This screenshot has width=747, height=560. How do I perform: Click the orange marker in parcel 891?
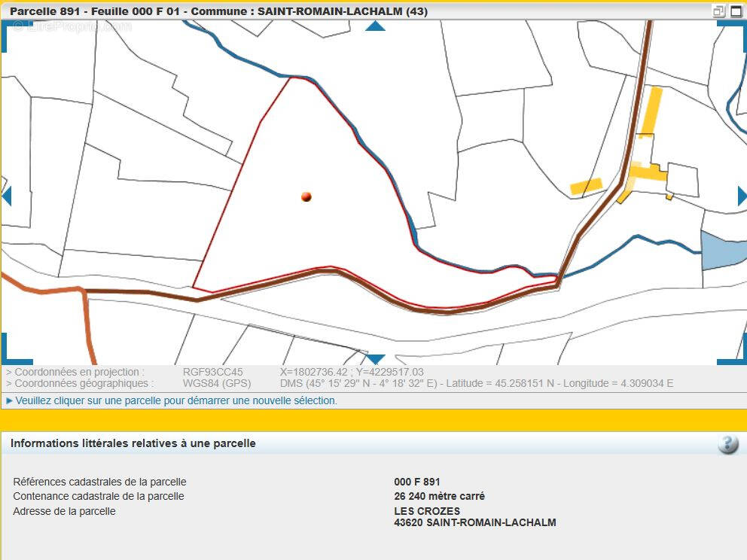click(x=306, y=196)
